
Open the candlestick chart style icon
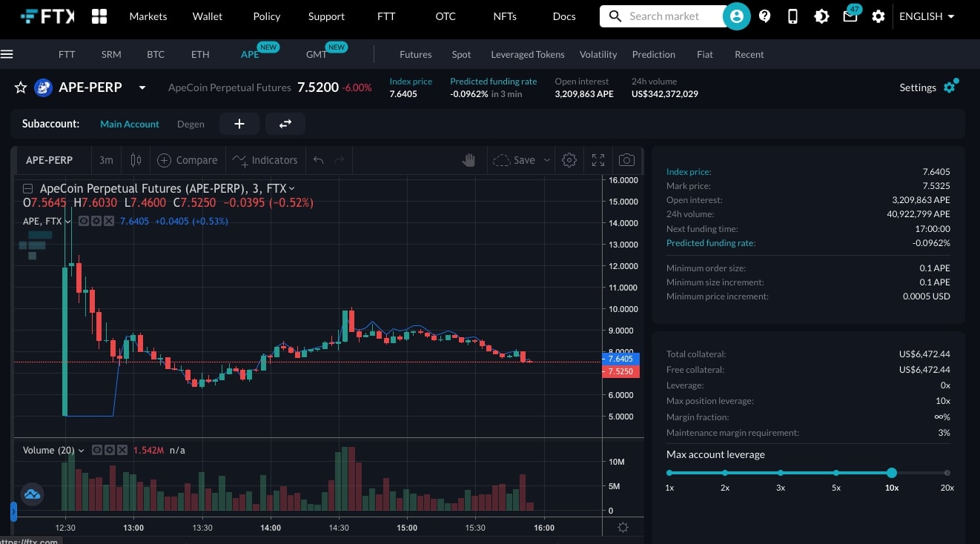click(136, 160)
